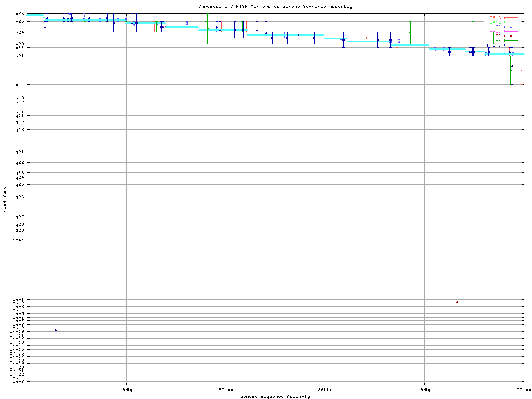
Task: Click the SC dark red legend marker
Action: (511, 36)
